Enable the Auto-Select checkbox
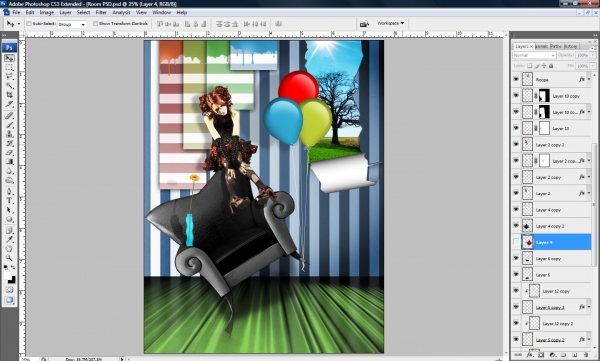Screen dimensions: 600x361 click(x=29, y=24)
